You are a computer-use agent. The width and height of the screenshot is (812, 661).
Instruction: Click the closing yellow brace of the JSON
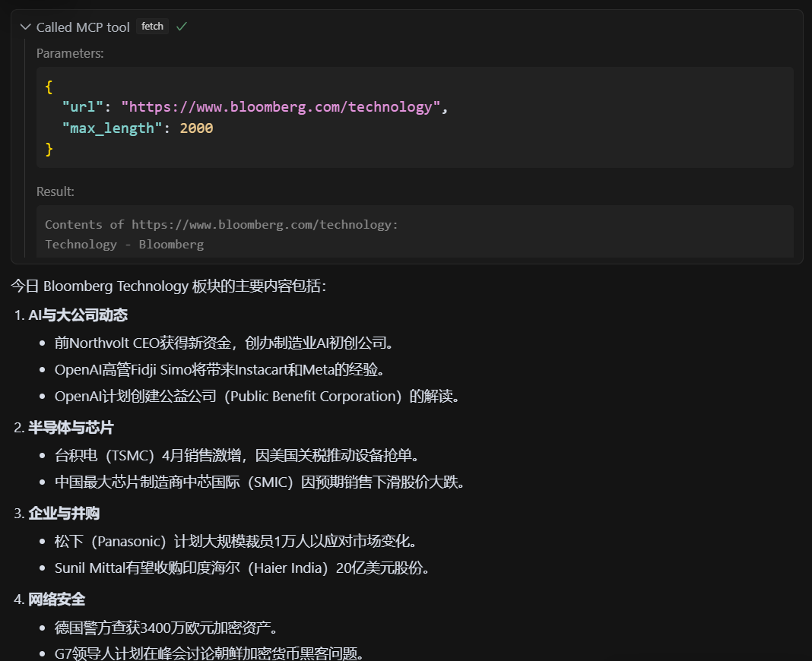pyautogui.click(x=49, y=149)
